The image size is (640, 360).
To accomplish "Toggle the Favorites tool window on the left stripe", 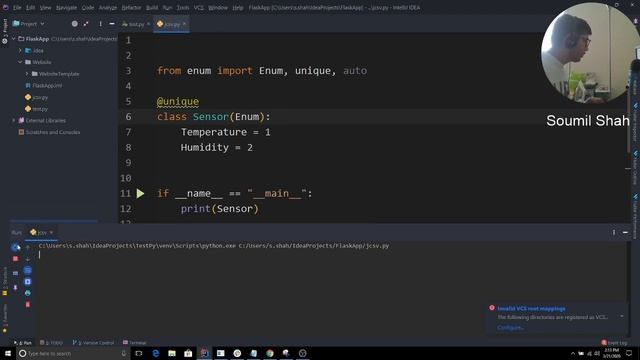I will tap(5, 318).
